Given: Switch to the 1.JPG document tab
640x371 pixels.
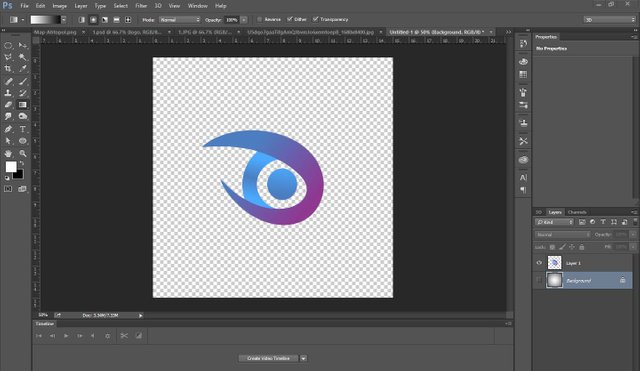Looking at the screenshot, I should pos(205,32).
